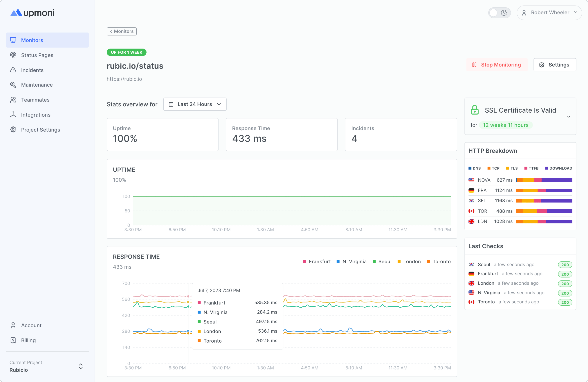Go back via Monitors breadcrumb button

122,31
